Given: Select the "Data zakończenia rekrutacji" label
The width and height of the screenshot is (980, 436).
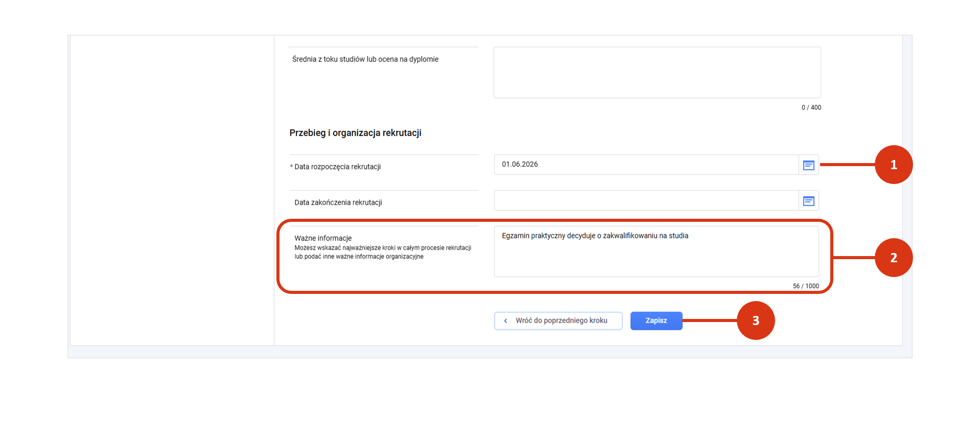Looking at the screenshot, I should point(338,203).
